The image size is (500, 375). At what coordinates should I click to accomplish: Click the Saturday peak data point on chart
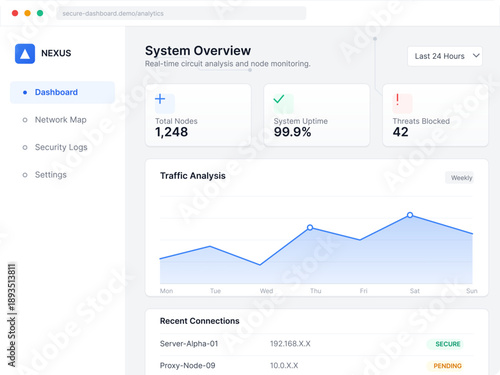point(410,215)
